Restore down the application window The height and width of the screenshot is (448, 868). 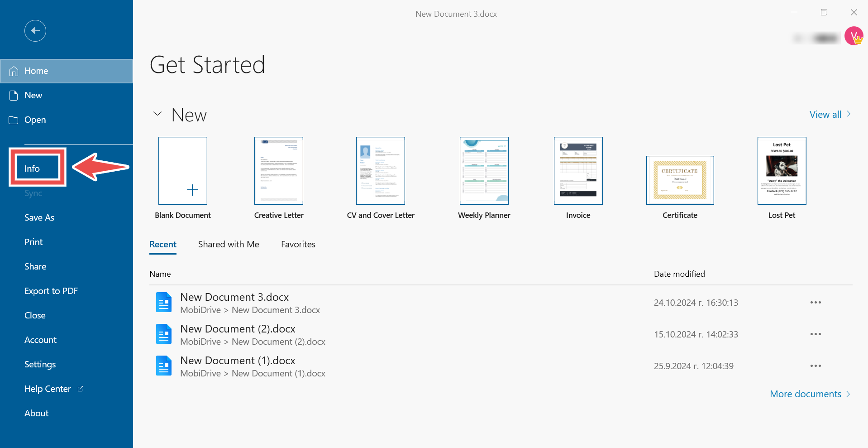(824, 12)
